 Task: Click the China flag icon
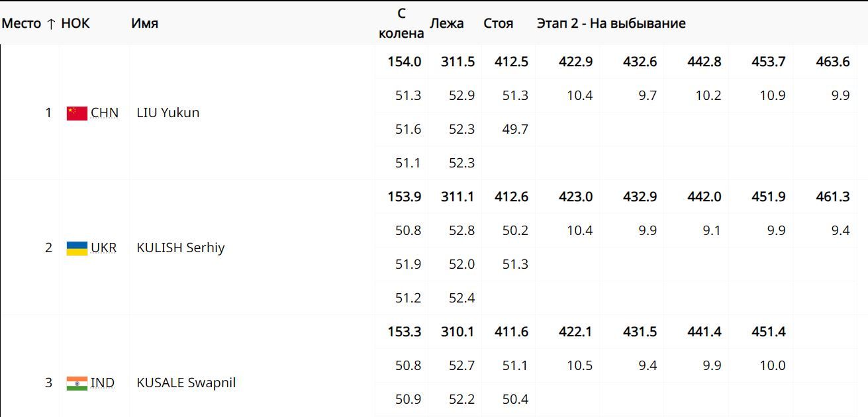(77, 113)
